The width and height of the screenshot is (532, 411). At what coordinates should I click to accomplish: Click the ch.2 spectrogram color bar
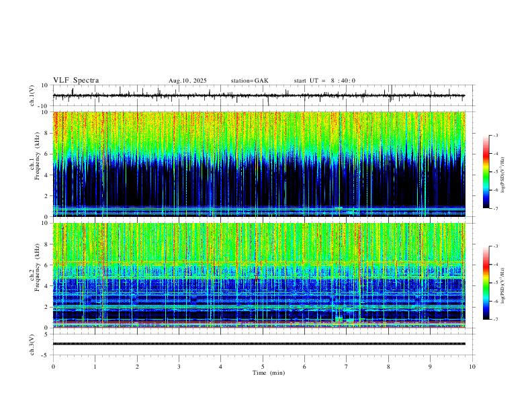click(x=486, y=283)
